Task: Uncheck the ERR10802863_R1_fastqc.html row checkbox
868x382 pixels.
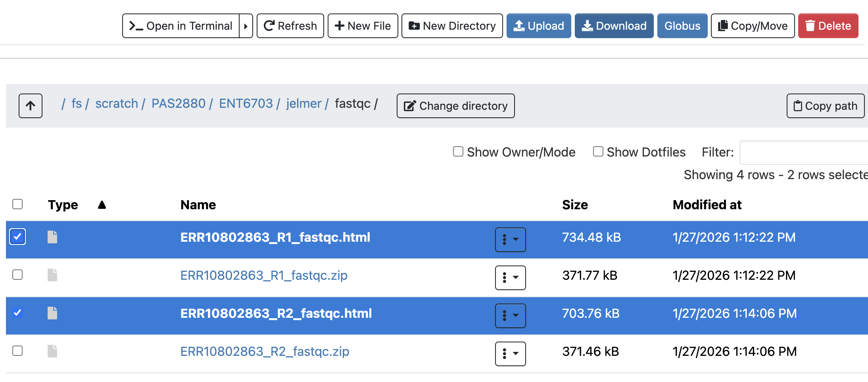Action: 17,237
